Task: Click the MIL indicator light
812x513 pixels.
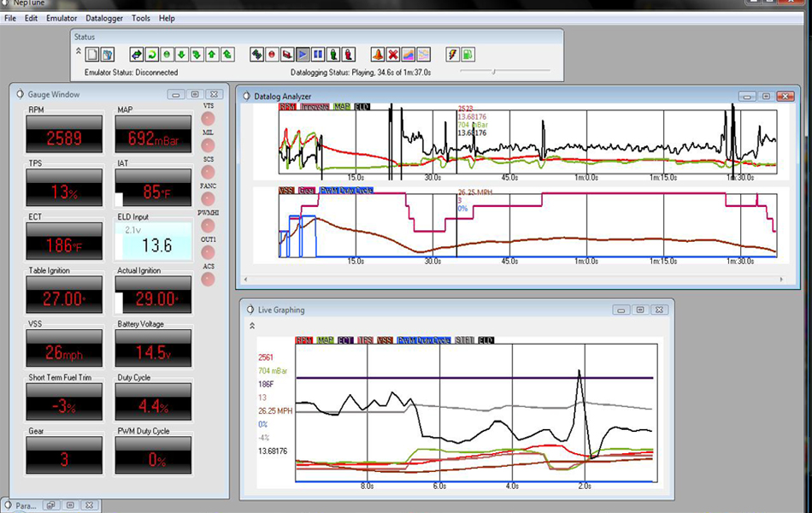Action: [x=209, y=145]
